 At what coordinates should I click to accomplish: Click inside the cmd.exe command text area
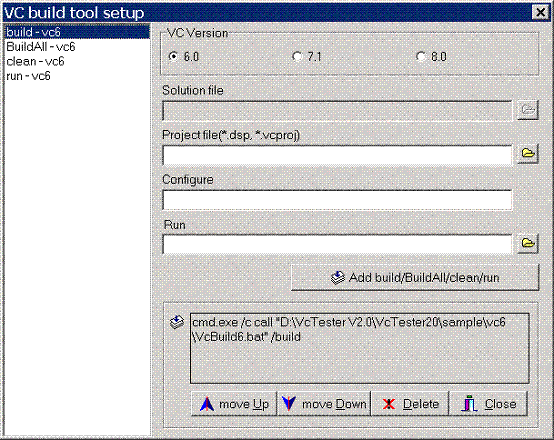coord(360,348)
